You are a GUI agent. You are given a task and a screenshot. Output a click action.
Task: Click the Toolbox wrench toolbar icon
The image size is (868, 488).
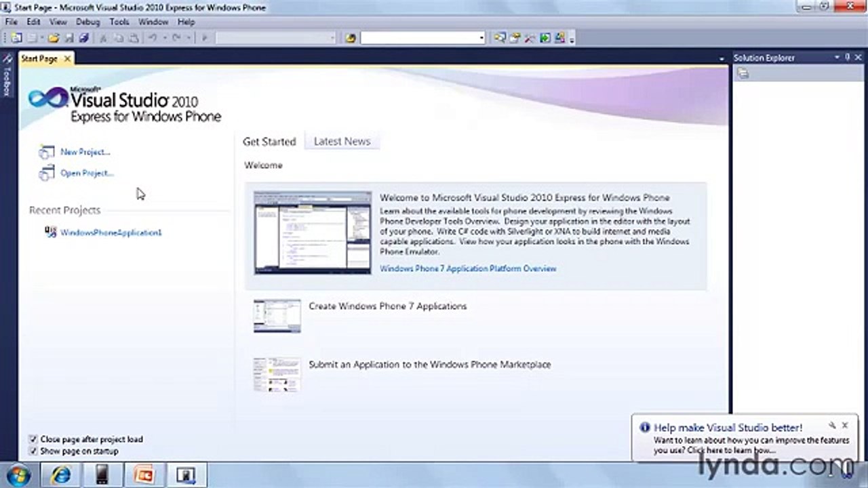tap(530, 38)
